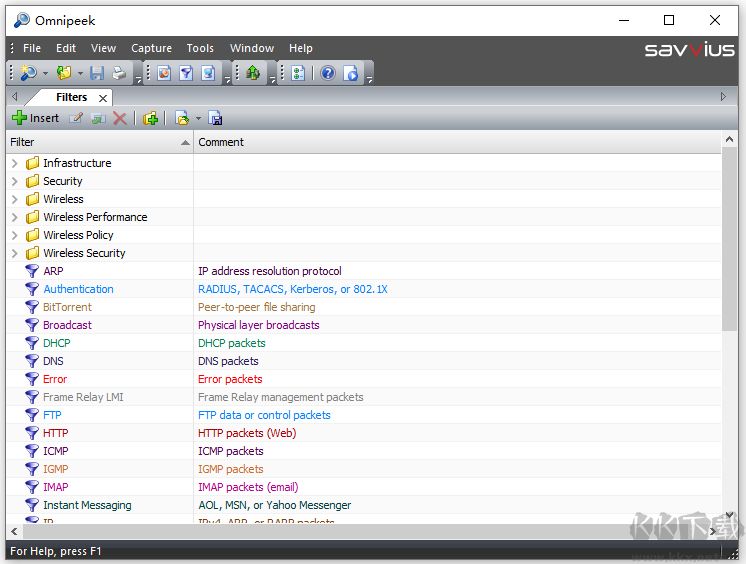Viewport: 746px width, 564px height.
Task: Click the left tab scroll arrow
Action: pos(15,97)
